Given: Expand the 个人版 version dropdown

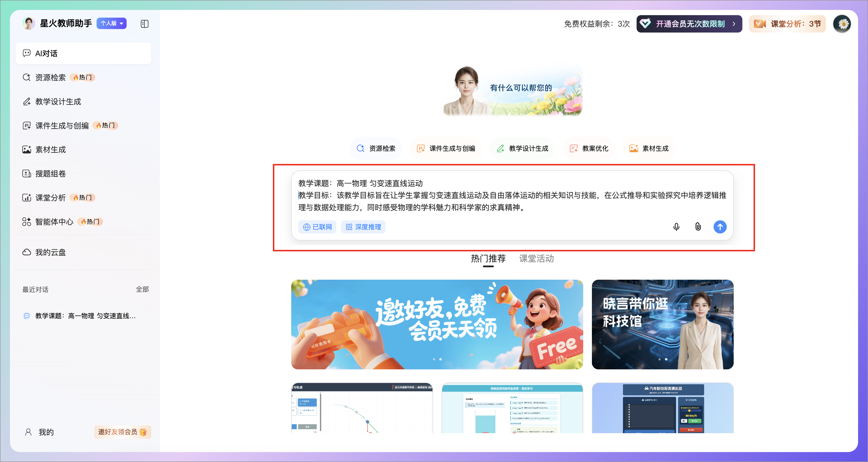Looking at the screenshot, I should [x=112, y=23].
